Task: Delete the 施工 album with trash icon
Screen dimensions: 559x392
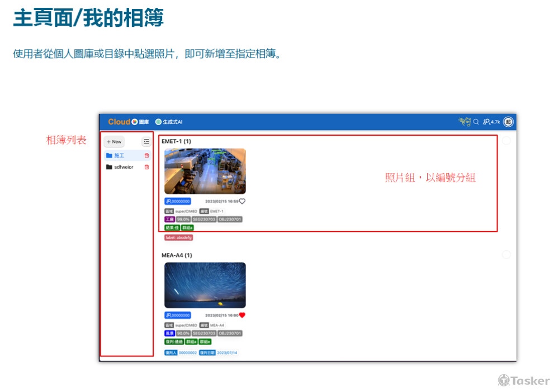Action: [x=147, y=156]
